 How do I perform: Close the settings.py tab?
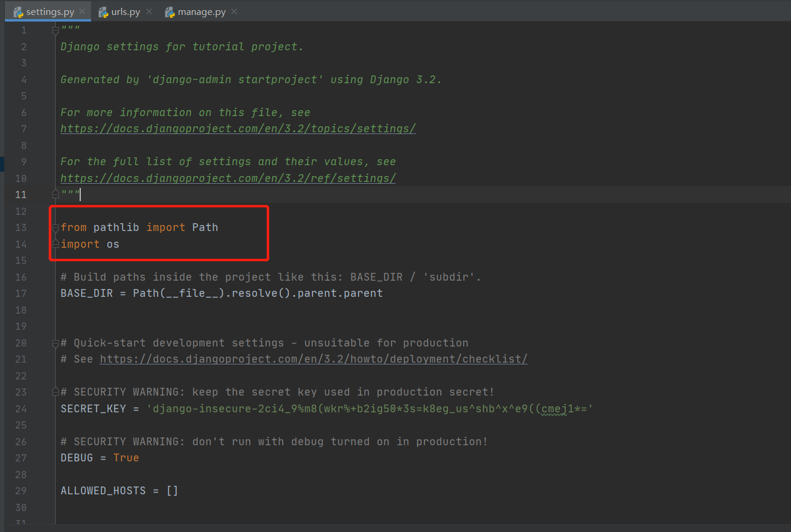[x=82, y=11]
